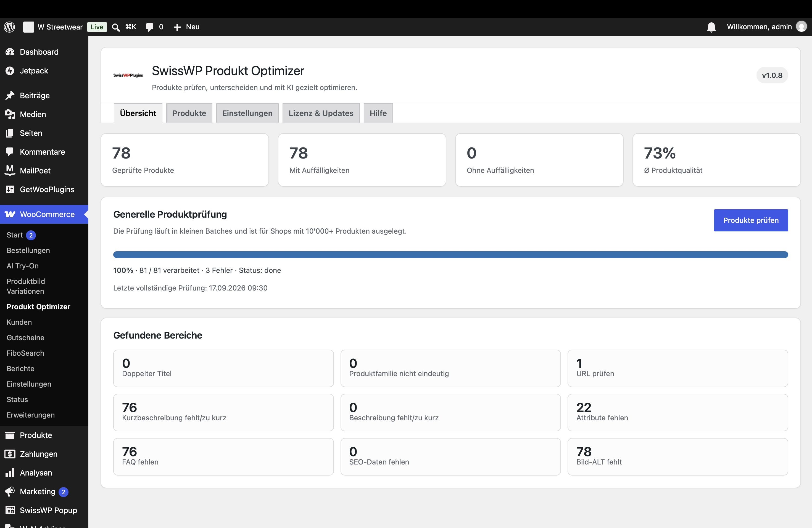Open the Lizenz & Updates tab
812x528 pixels.
coord(321,113)
